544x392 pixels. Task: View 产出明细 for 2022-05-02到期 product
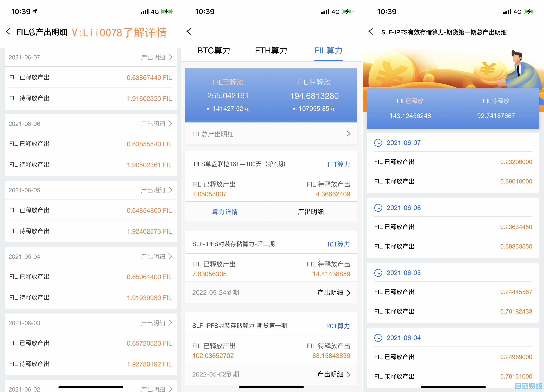pos(334,374)
